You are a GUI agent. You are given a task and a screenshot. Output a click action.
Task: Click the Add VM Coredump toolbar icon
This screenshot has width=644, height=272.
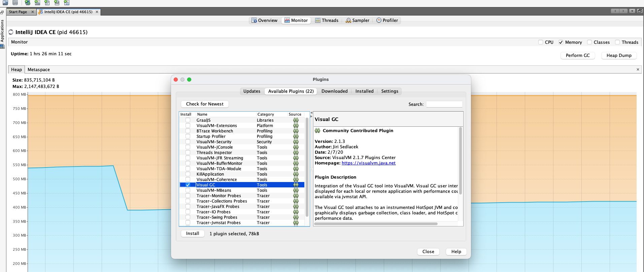[x=47, y=3]
